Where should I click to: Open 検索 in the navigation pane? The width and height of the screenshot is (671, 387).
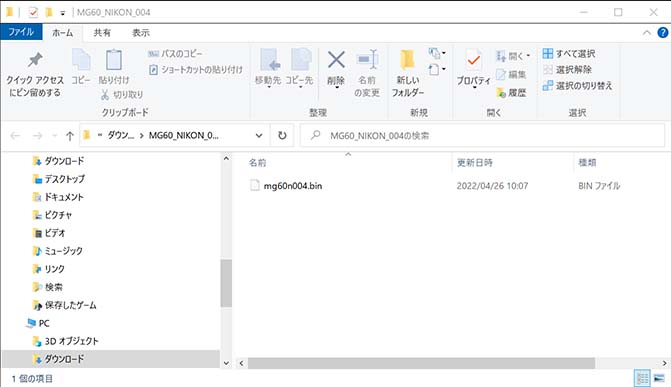(x=53, y=287)
